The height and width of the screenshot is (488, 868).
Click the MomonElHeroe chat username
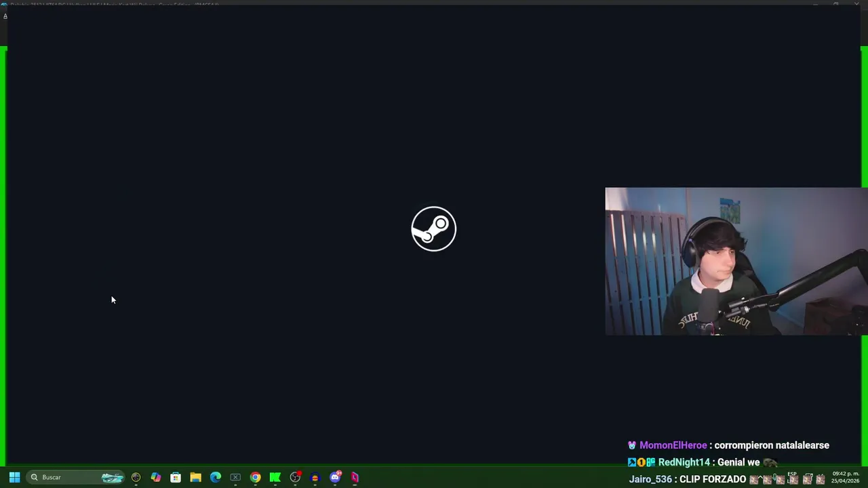(x=673, y=445)
